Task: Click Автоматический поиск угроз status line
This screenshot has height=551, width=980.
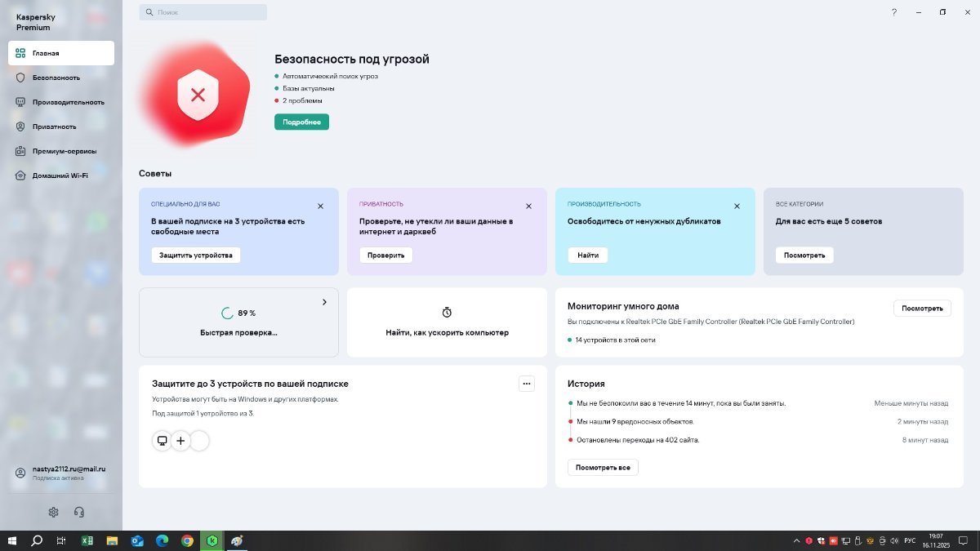Action: (x=330, y=76)
